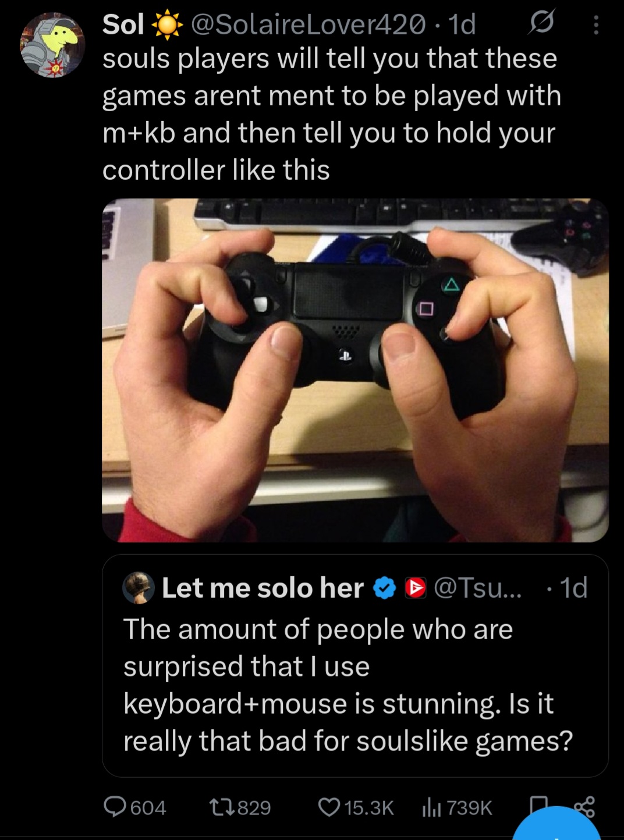Tap the @SolaireLover420 handle
The height and width of the screenshot is (840, 624).
(x=307, y=24)
